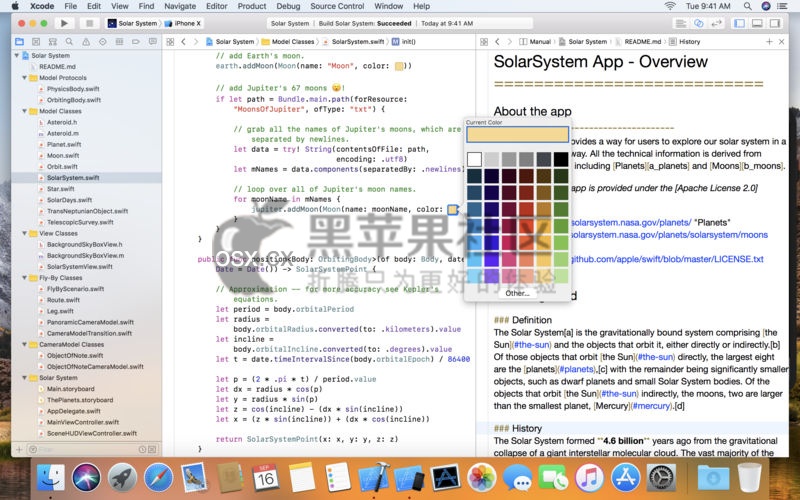
Task: Choose the iPhone X run destination
Action: pyautogui.click(x=183, y=23)
